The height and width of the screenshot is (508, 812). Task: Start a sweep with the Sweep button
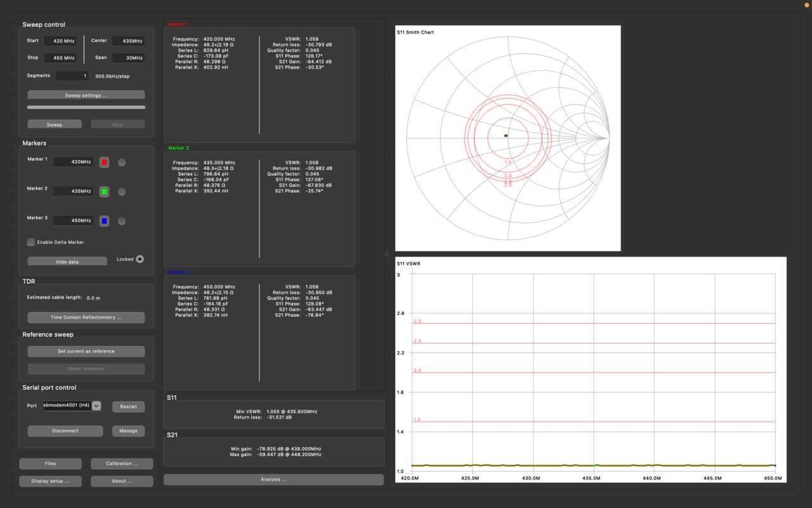[55, 124]
